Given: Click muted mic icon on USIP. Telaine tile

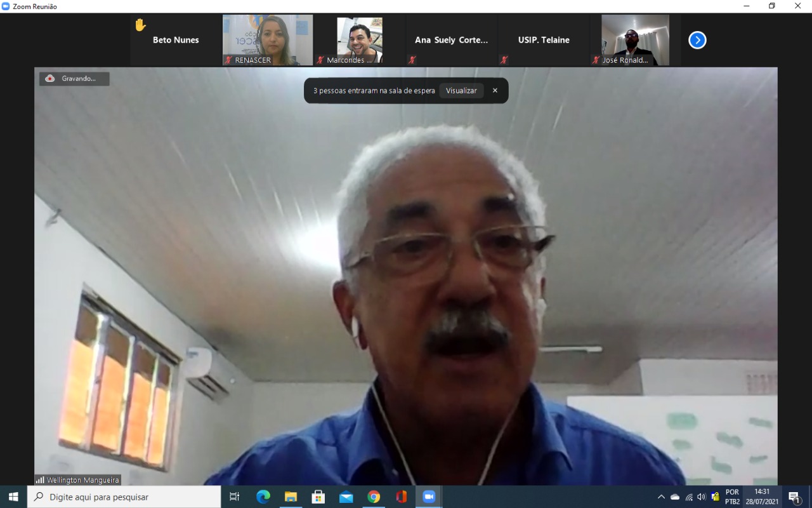Looking at the screenshot, I should (x=504, y=60).
